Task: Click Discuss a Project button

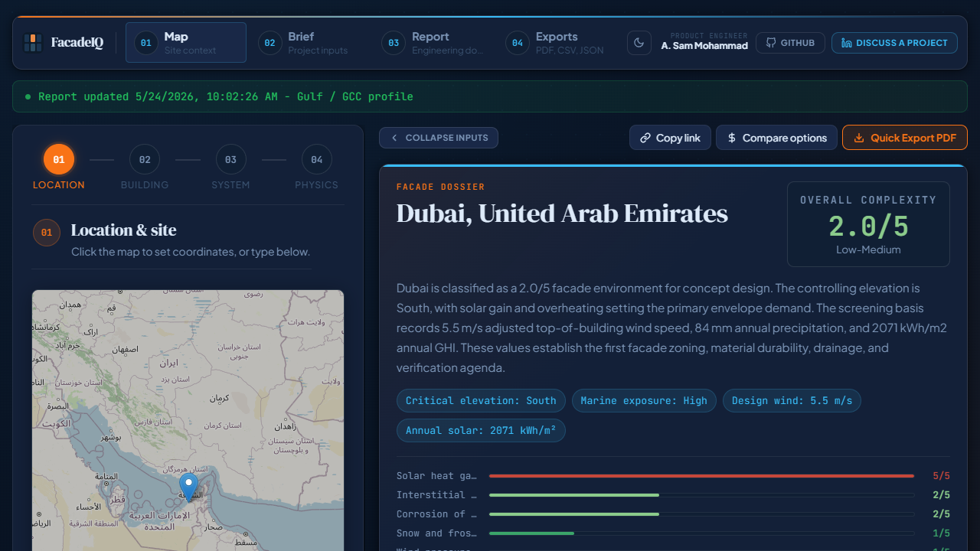Action: pyautogui.click(x=894, y=43)
